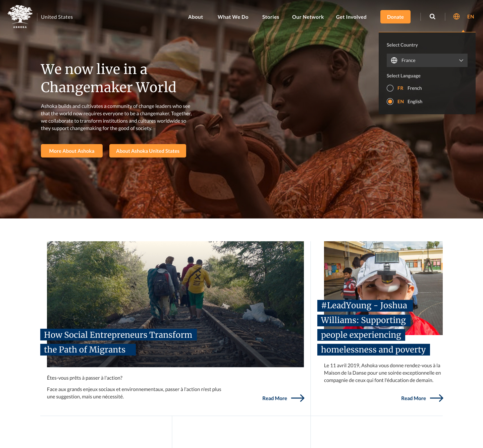Click the Read More arrow under migrants article
This screenshot has width=483, height=448.
(298, 398)
